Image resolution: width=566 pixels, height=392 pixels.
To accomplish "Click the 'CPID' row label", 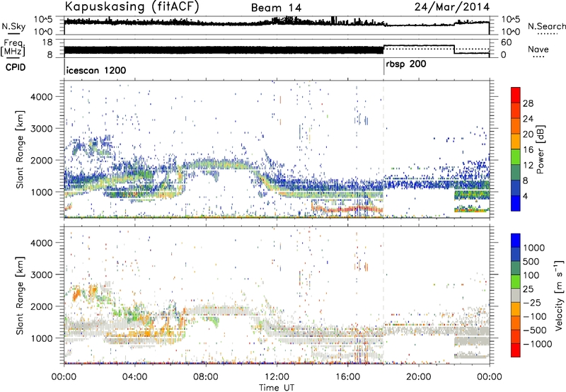I will 16,67.
